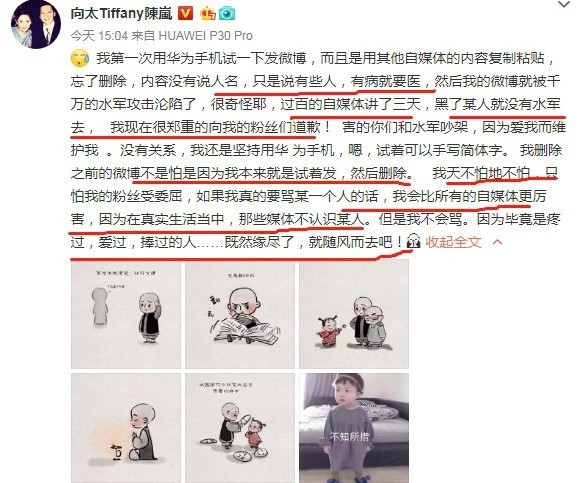Open the HUAWEI P30 Pro source link
The height and width of the screenshot is (483, 578).
206,36
